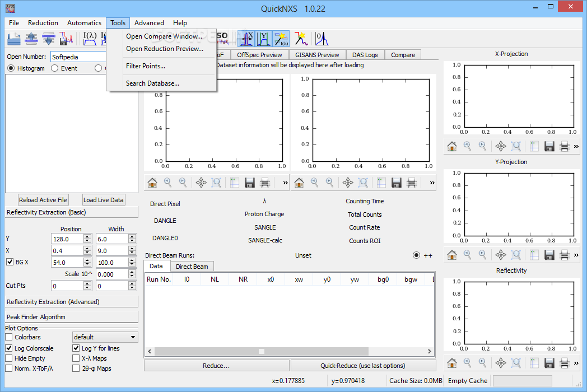
Task: Expand X-Projection toolbar overflow chevron
Action: point(576,146)
